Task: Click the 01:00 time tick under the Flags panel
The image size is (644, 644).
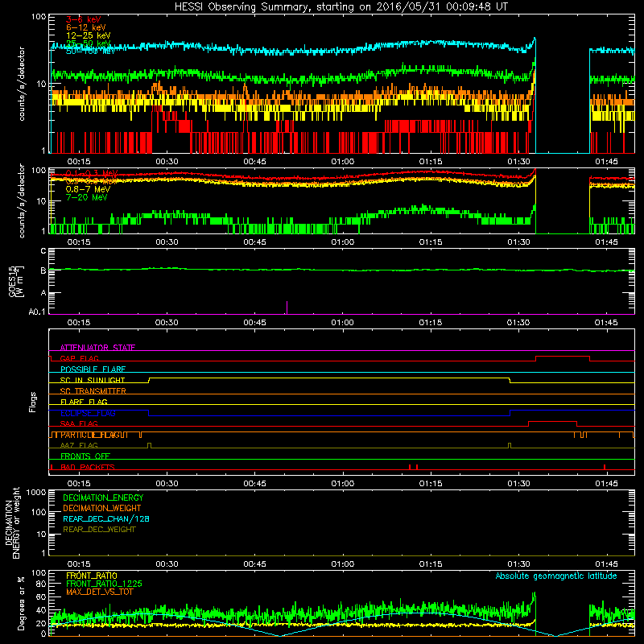Action: point(343,484)
